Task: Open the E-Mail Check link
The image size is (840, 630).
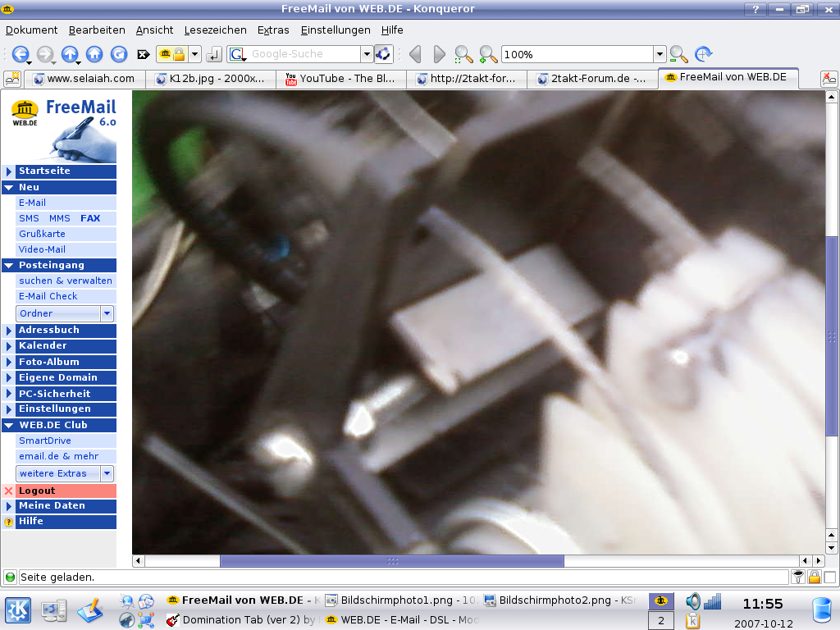Action: pyautogui.click(x=48, y=296)
